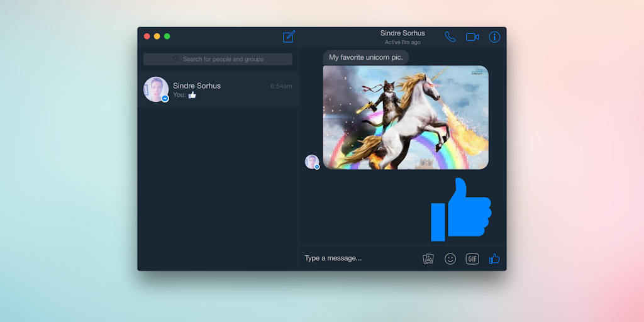Focus the Search for people and groups field
The image size is (644, 322).
218,59
